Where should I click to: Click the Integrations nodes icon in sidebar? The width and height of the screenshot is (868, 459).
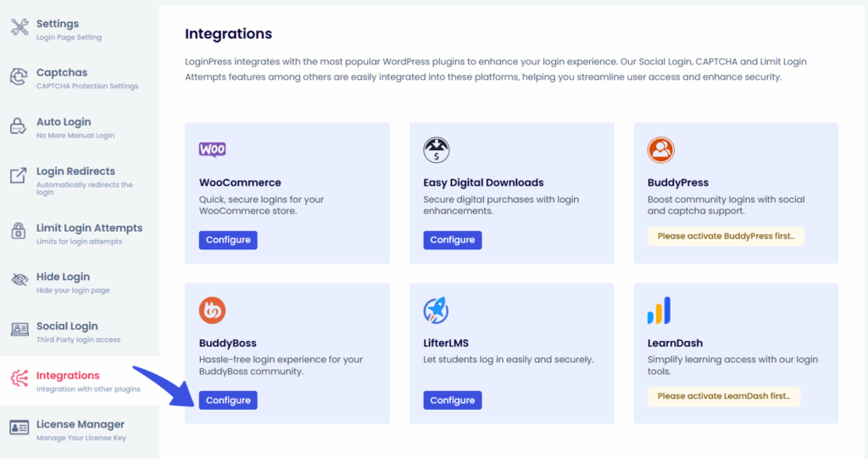pyautogui.click(x=19, y=378)
